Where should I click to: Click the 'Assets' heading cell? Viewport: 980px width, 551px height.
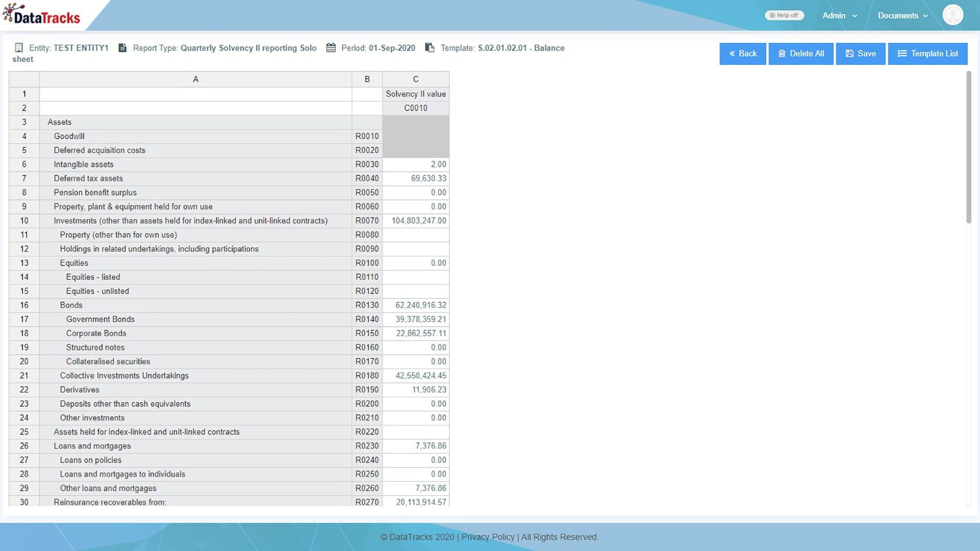[195, 122]
